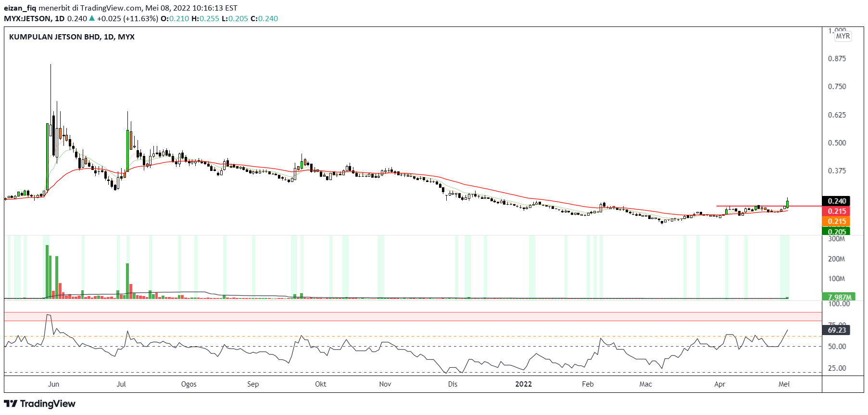868x415 pixels.
Task: Click the 2022 label on the time axis
Action: (524, 384)
